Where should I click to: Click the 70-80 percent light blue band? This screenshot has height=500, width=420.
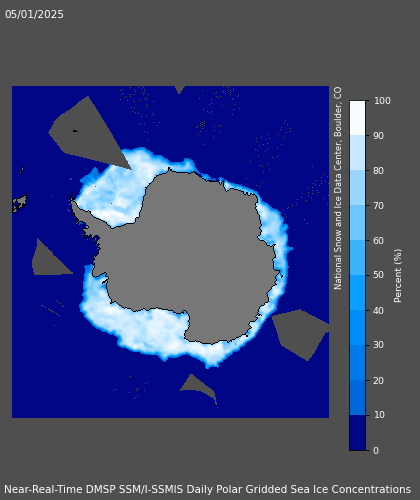(357, 188)
